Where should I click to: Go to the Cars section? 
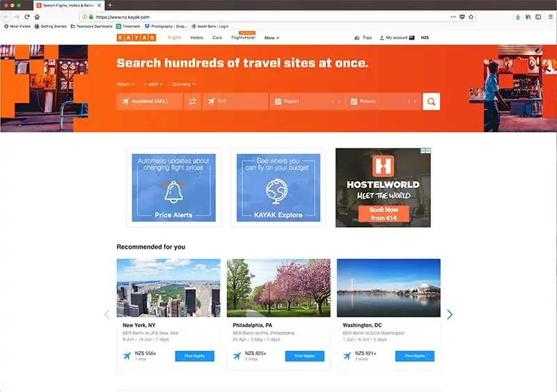pos(217,38)
